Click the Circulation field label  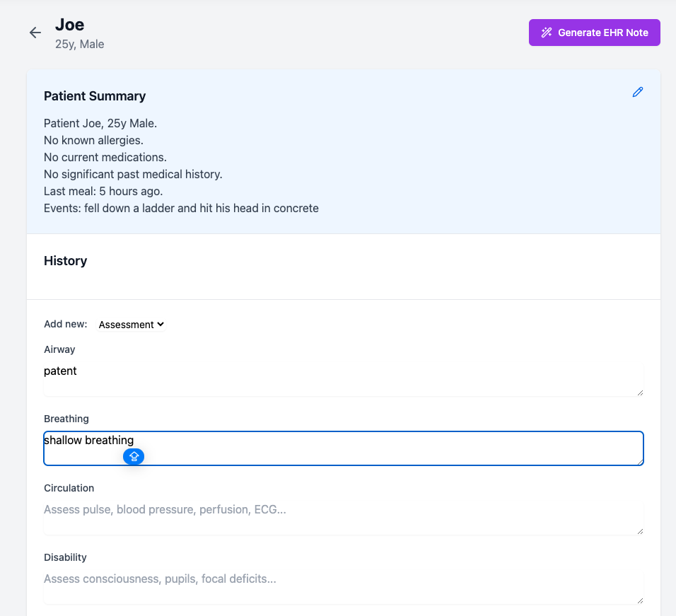69,488
